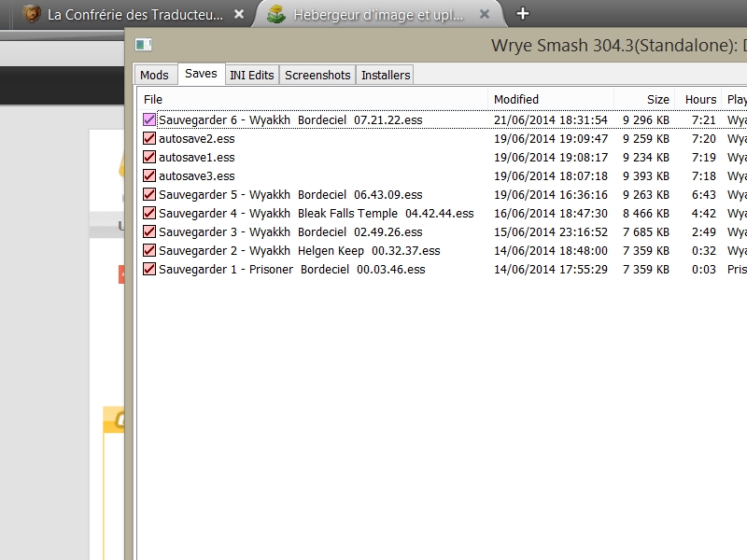Select Sauvegarder 3 - Wyakkh Bordeciel 02.49.26.ess
The image size is (747, 560).
(x=290, y=231)
